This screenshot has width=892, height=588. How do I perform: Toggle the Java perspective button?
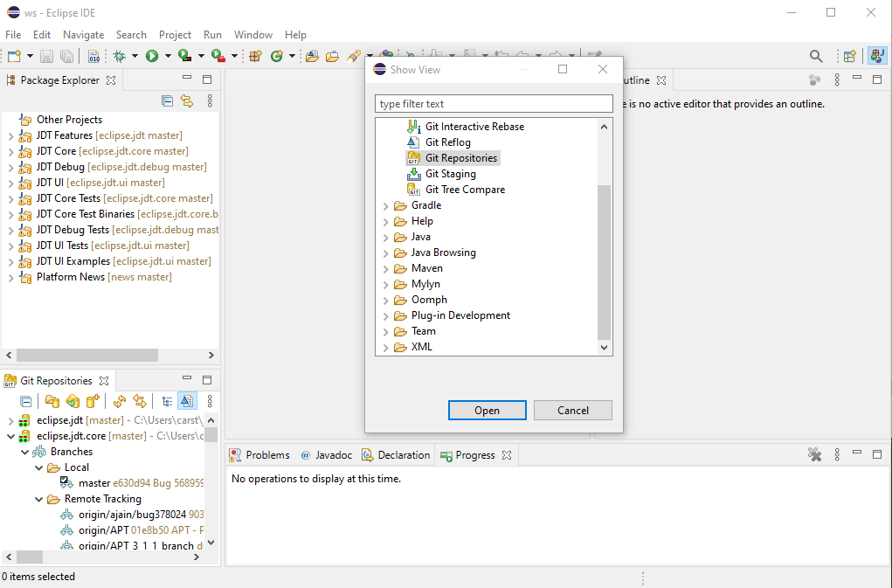click(x=877, y=56)
